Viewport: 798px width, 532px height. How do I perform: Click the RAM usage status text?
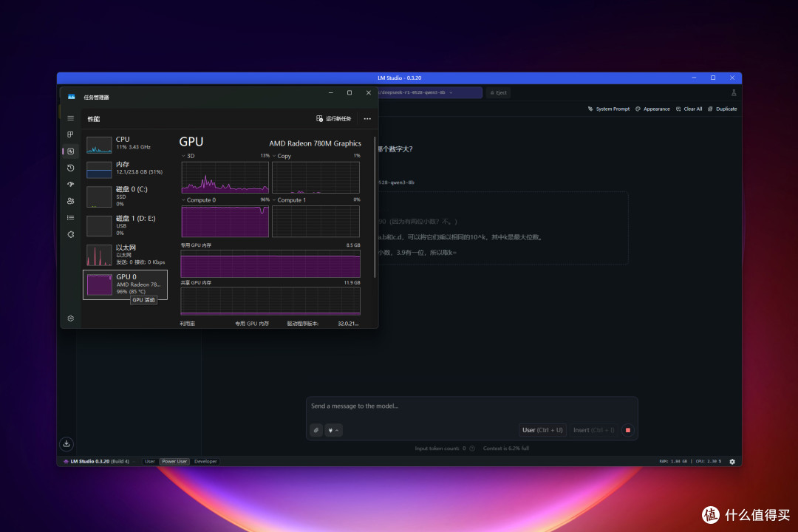[673, 461]
